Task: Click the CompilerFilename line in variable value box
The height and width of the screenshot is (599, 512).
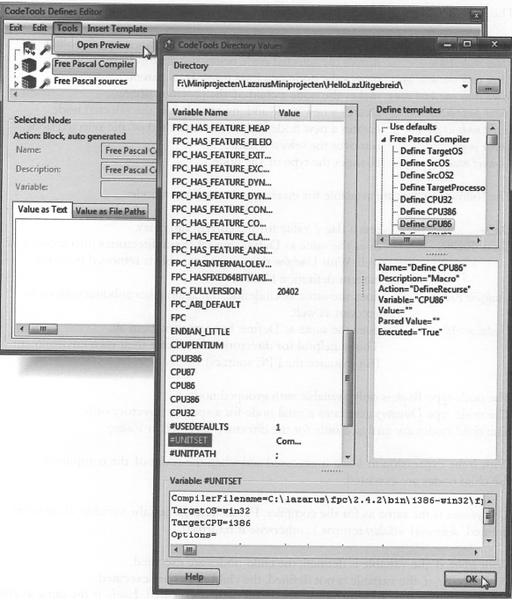Action: 327,499
